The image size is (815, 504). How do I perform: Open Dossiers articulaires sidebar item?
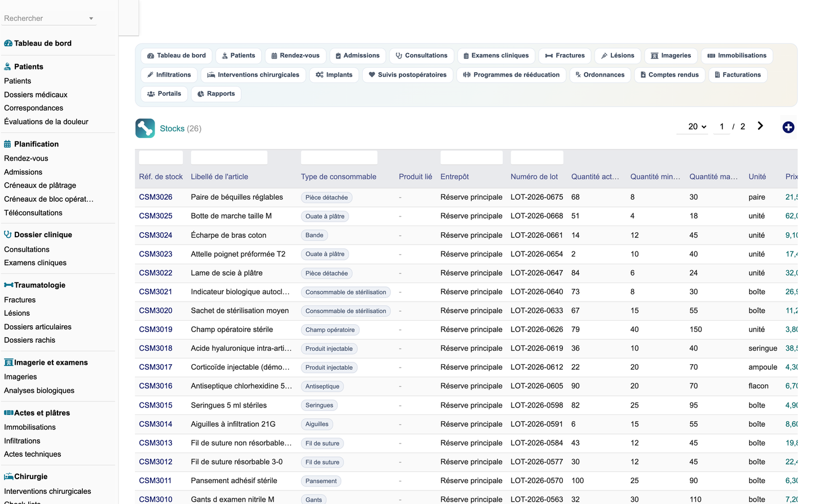pos(38,327)
